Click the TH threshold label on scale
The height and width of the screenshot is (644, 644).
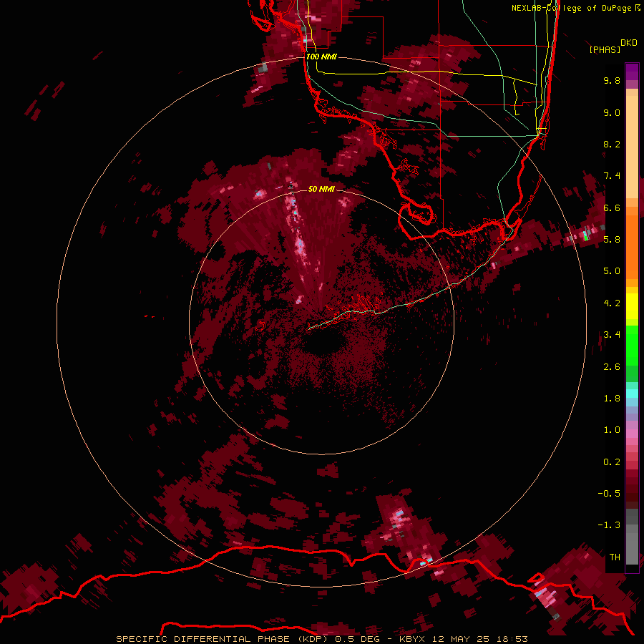pos(615,557)
